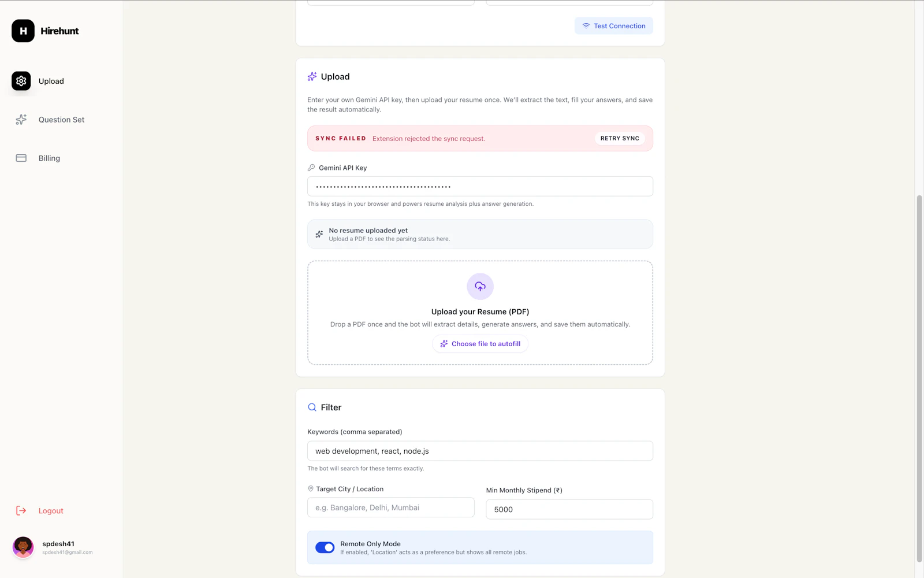
Task: Click the 'Keywords (comma separated)' label
Action: pos(355,432)
